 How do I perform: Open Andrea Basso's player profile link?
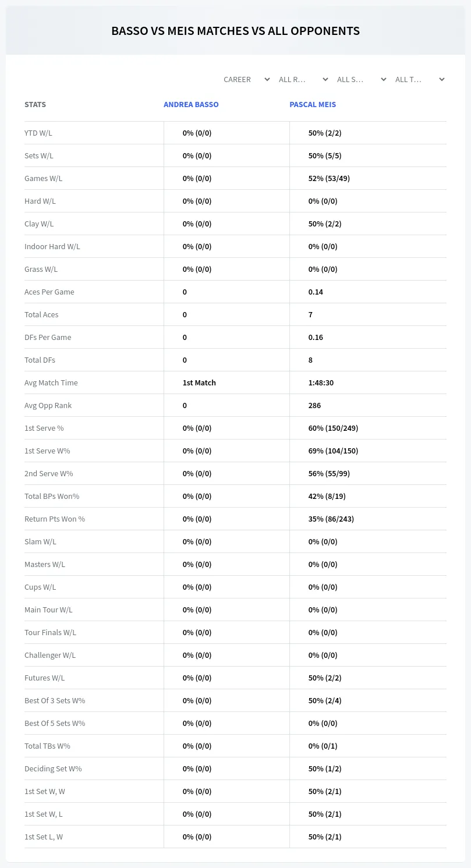coord(191,105)
